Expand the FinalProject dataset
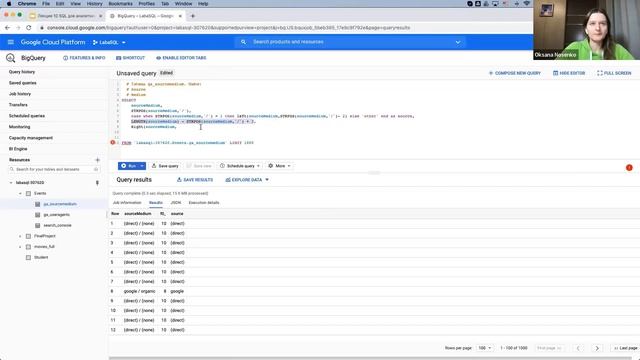 (20, 236)
